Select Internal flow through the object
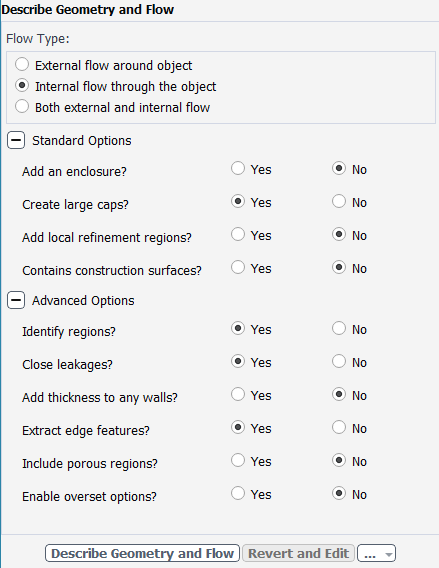The height and width of the screenshot is (568, 439). click(22, 85)
